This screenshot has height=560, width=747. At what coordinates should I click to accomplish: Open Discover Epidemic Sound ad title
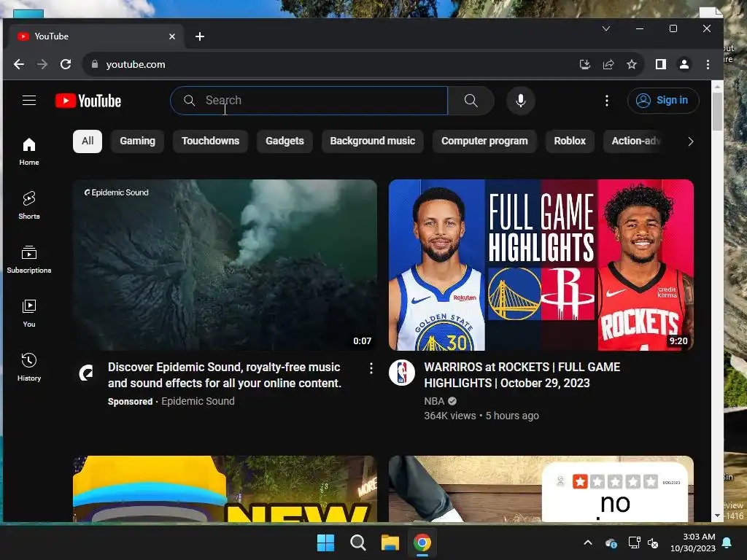click(225, 376)
